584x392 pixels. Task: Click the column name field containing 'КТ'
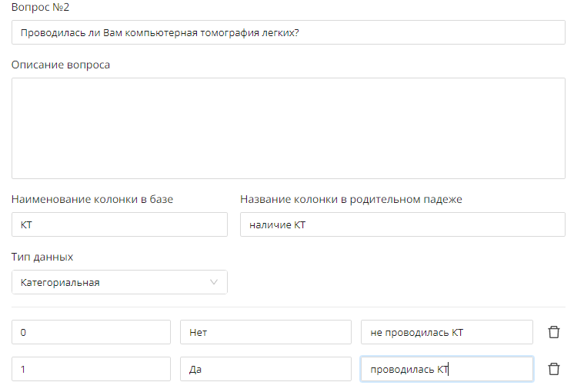tap(119, 224)
